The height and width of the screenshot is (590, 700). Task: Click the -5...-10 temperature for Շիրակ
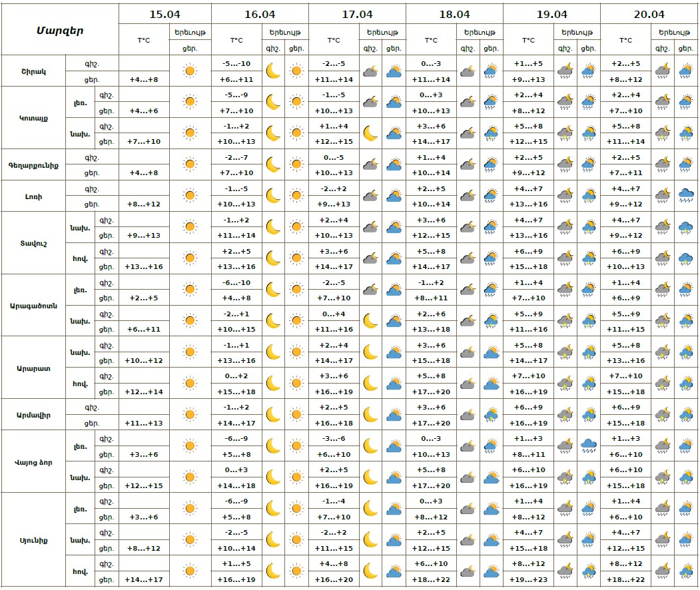(x=236, y=63)
